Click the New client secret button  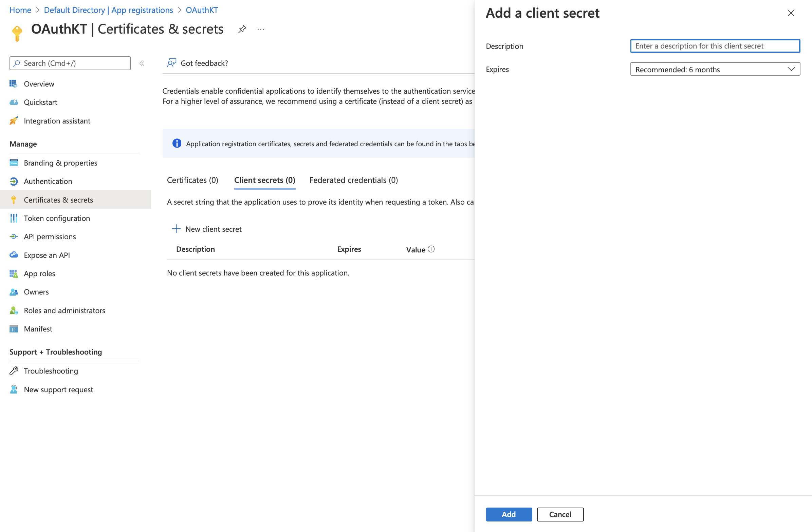pyautogui.click(x=207, y=229)
